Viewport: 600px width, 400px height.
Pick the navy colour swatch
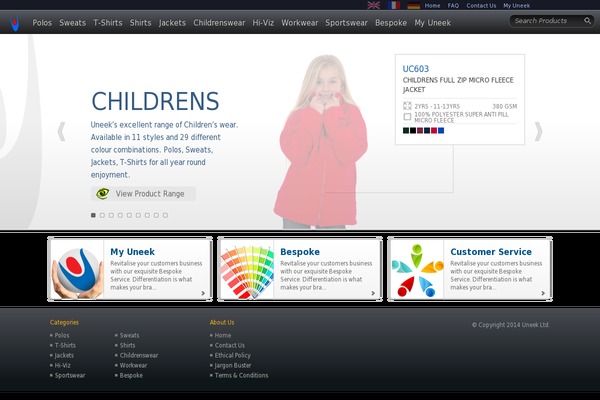[x=427, y=131]
